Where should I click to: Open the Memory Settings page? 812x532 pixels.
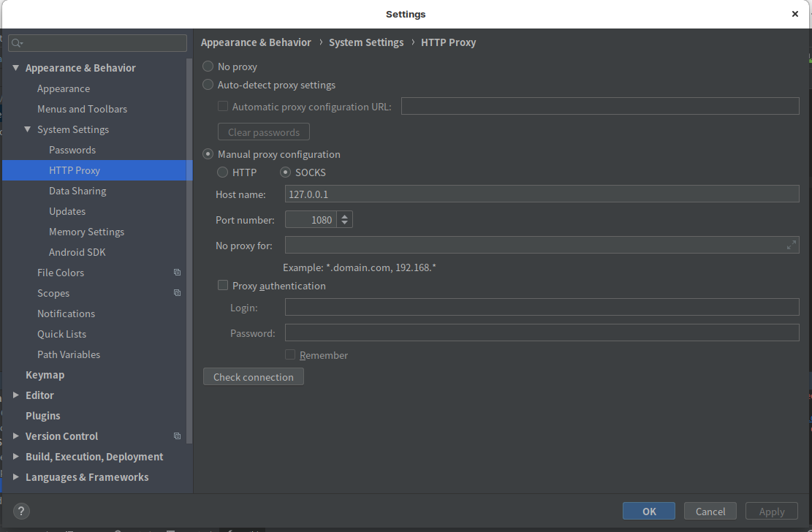[x=86, y=232]
